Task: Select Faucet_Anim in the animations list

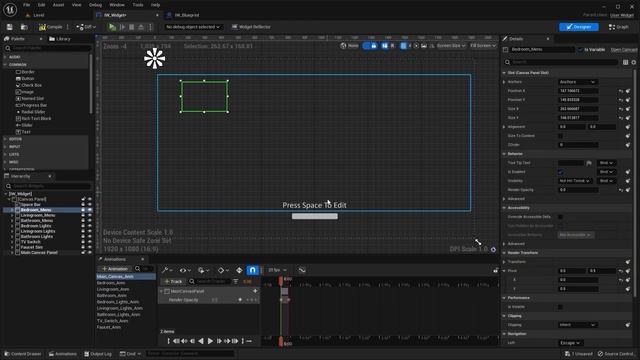Action: pyautogui.click(x=109, y=327)
